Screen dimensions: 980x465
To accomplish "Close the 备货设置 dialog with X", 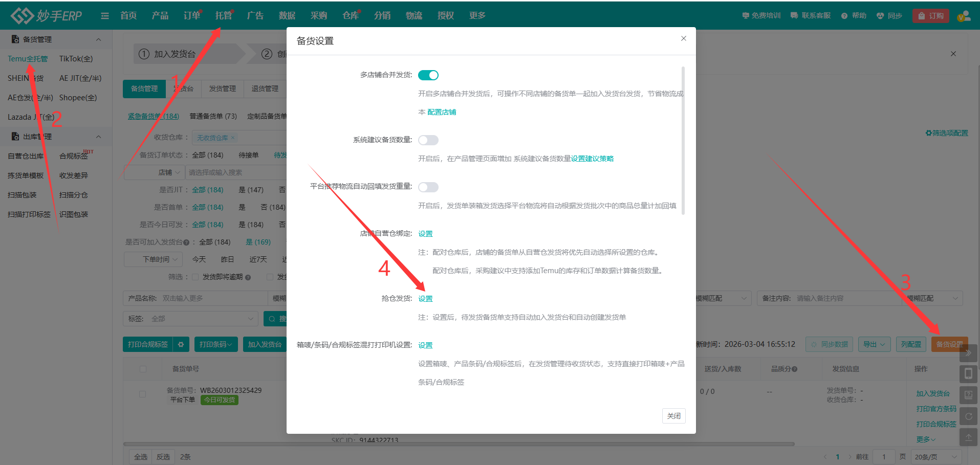I will [683, 38].
